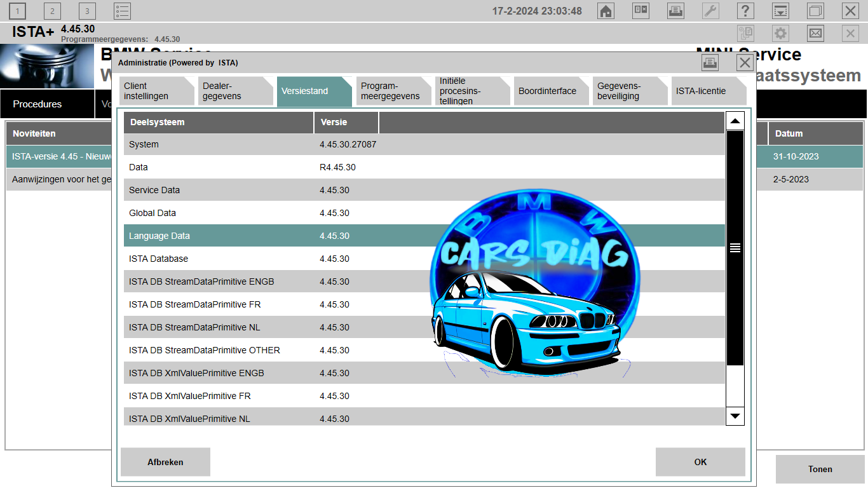
Task: Open the vehicle comparison icon in top bar
Action: (x=641, y=11)
